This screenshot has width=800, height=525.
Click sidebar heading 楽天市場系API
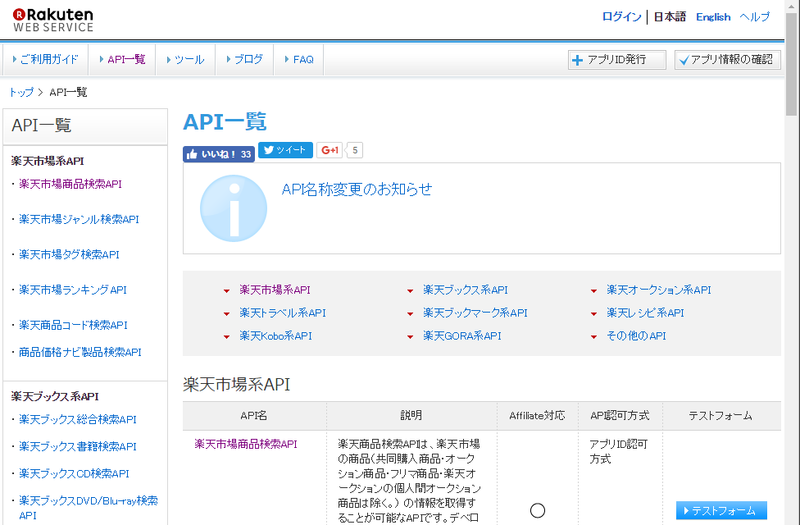pyautogui.click(x=47, y=161)
